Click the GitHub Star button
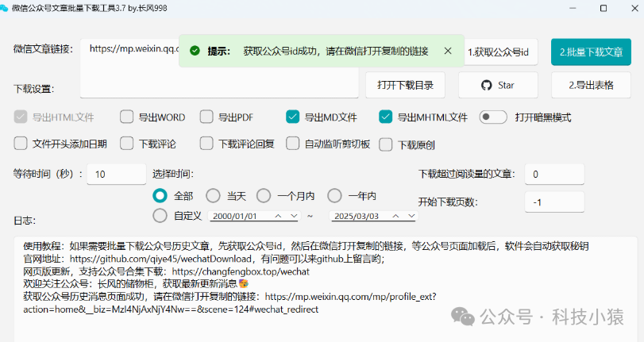The width and height of the screenshot is (644, 342). coord(498,85)
